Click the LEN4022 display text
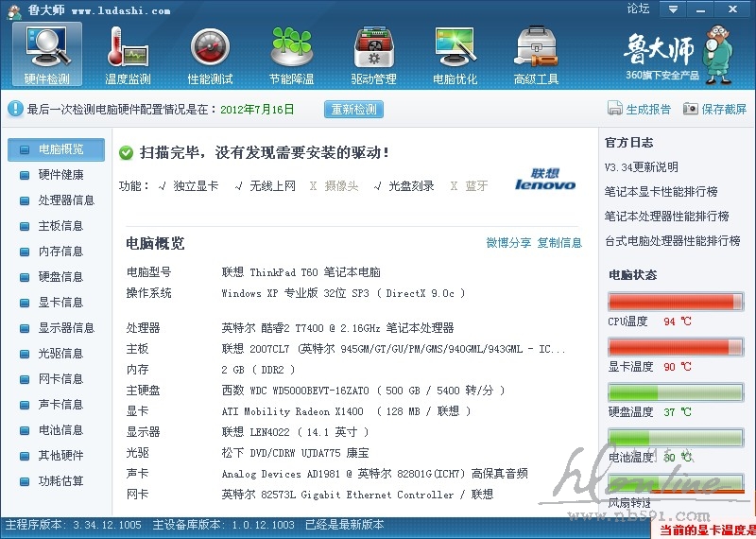Viewport: 756px width, 539px height. pyautogui.click(x=295, y=432)
